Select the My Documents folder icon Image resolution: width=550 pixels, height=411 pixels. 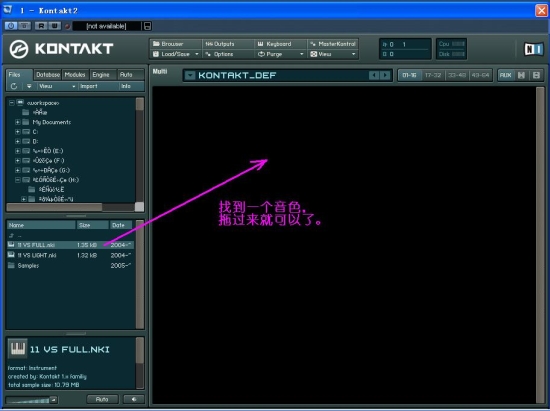[x=26, y=122]
